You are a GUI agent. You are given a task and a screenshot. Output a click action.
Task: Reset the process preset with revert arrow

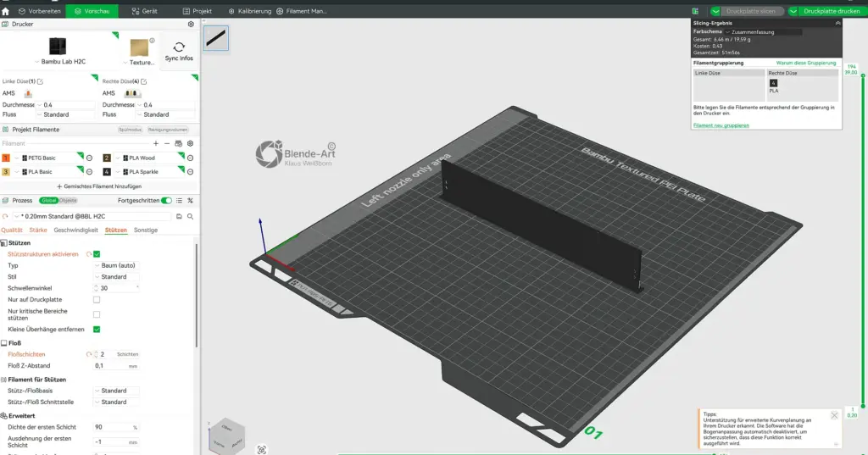point(6,216)
